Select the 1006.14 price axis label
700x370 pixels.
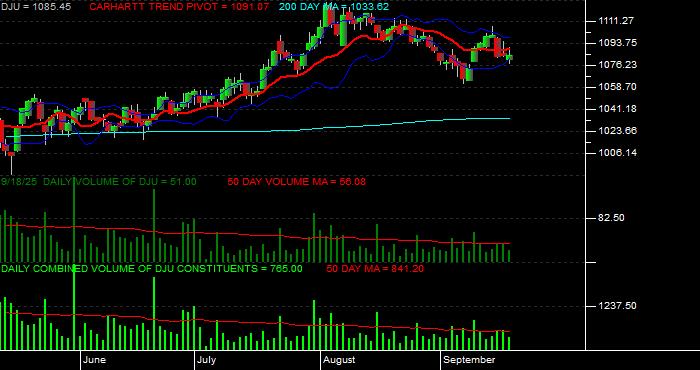pyautogui.click(x=618, y=153)
